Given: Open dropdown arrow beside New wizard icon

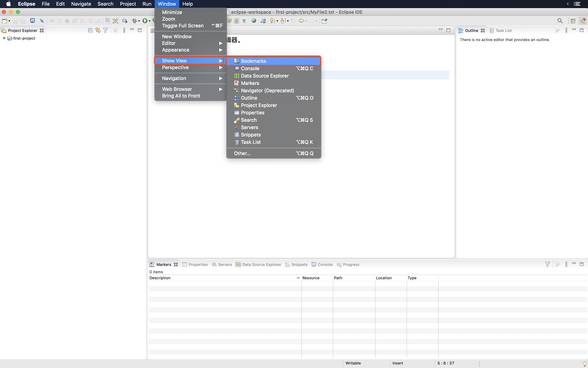Looking at the screenshot, I should pos(9,21).
